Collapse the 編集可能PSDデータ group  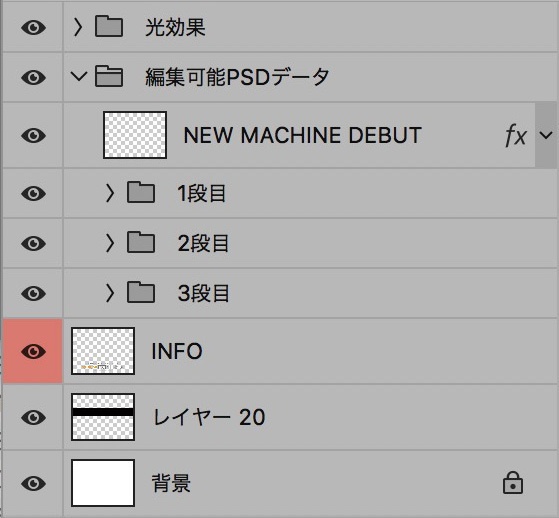[x=79, y=76]
